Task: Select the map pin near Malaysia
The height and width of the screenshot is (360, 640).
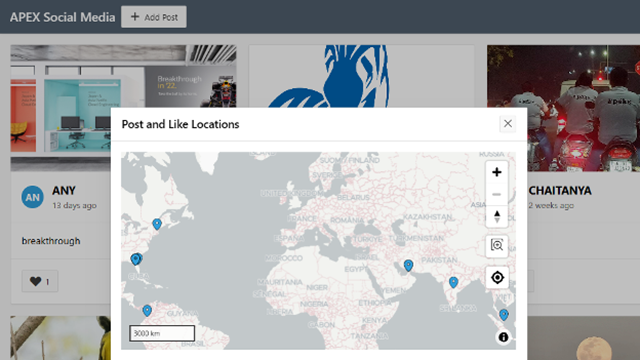Action: coord(504,314)
